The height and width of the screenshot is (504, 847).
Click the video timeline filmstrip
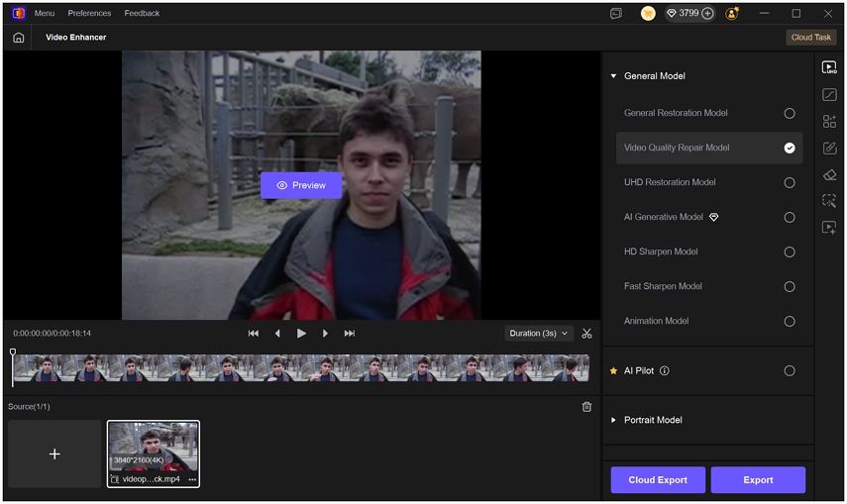pyautogui.click(x=301, y=368)
